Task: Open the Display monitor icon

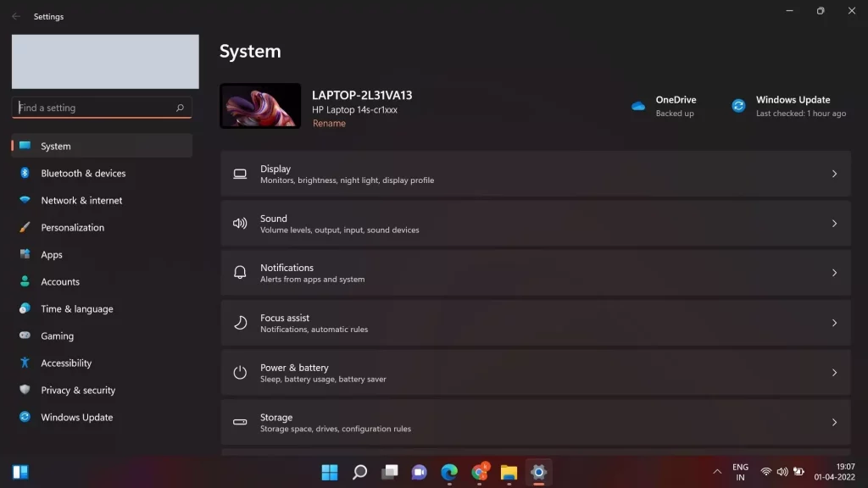Action: [x=240, y=174]
